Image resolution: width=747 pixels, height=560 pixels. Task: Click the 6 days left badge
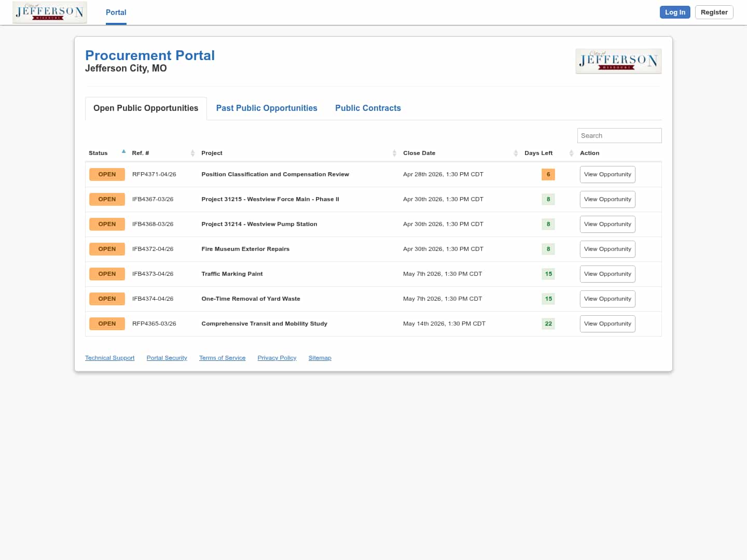click(548, 175)
